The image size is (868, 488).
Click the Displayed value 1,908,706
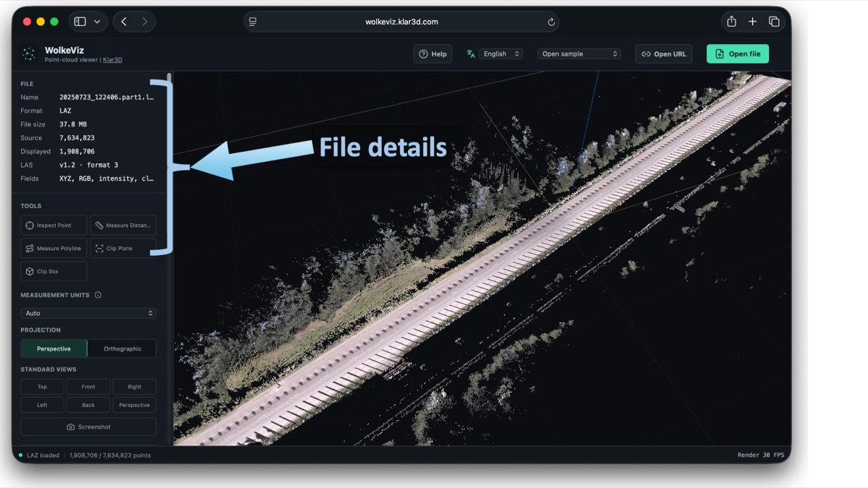(x=77, y=152)
